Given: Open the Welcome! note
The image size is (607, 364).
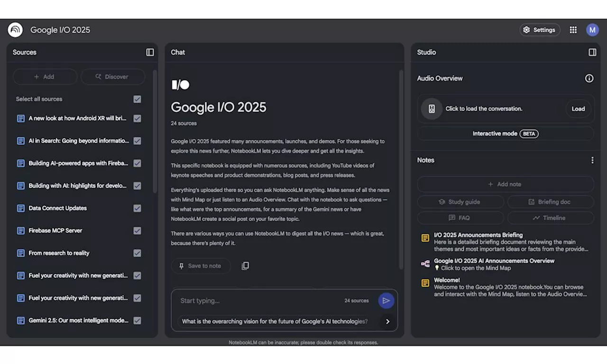Looking at the screenshot, I should click(506, 287).
